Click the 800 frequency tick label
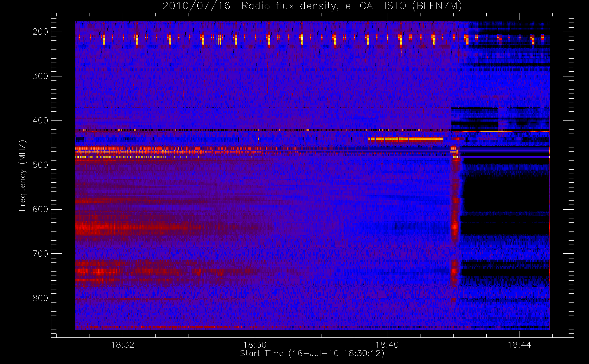The width and height of the screenshot is (589, 364). (40, 298)
